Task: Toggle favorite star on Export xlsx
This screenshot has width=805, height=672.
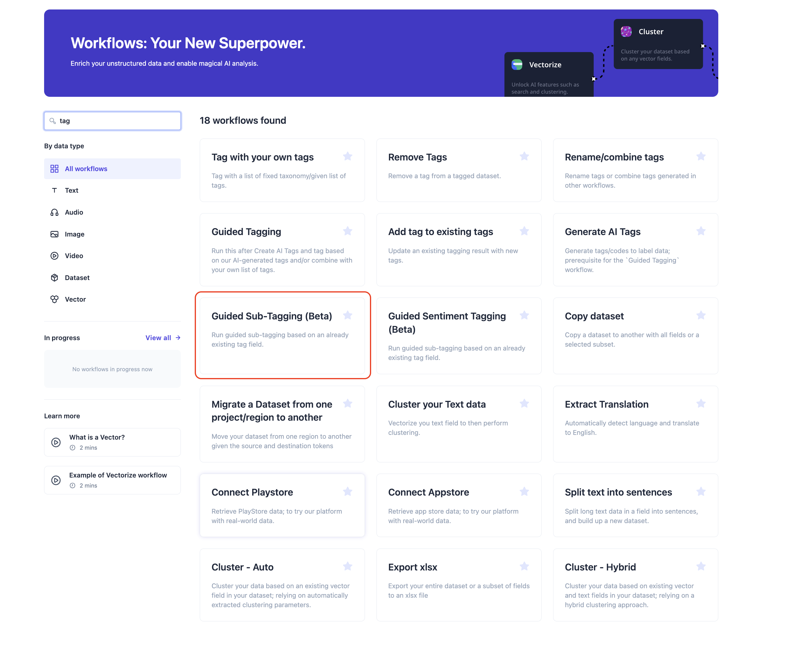Action: (x=524, y=567)
